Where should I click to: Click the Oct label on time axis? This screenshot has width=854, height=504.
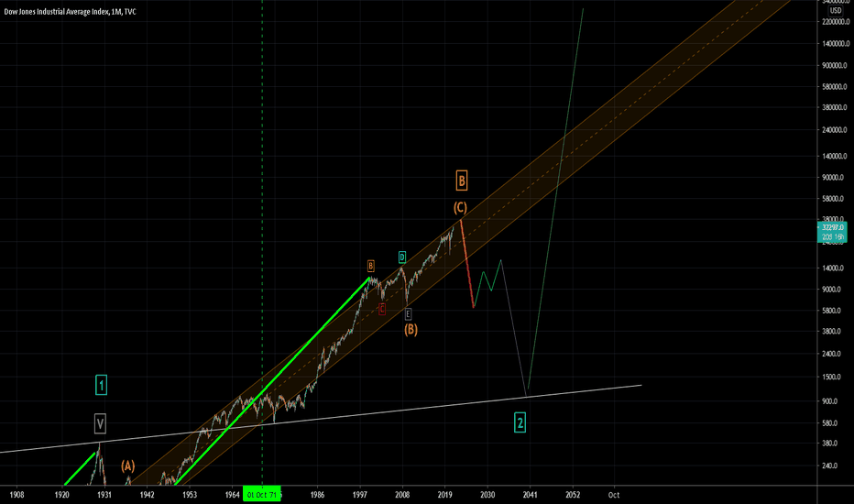(x=614, y=495)
